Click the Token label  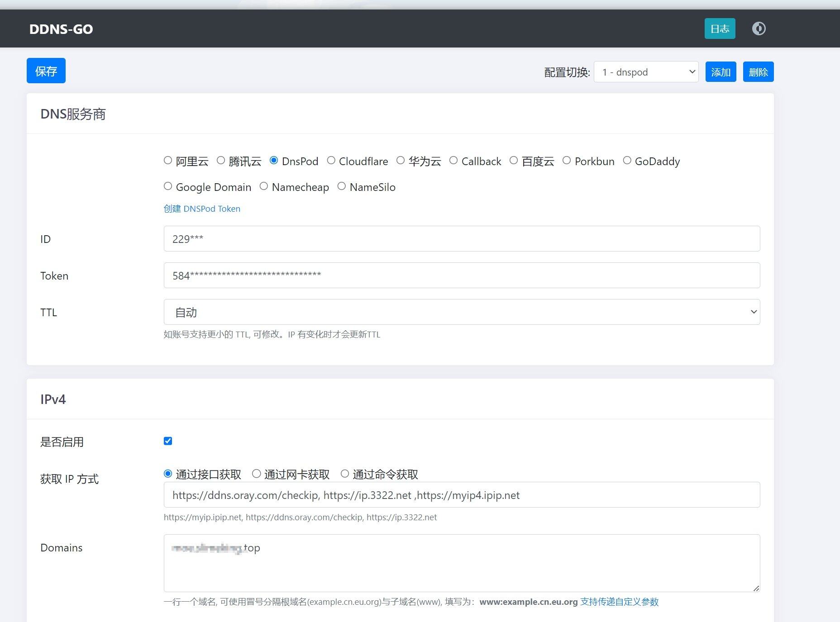pos(54,276)
